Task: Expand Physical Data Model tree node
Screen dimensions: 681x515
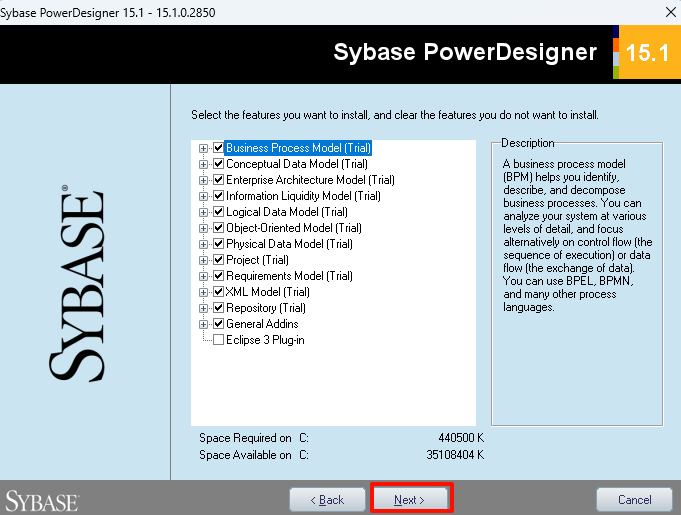Action: point(203,244)
